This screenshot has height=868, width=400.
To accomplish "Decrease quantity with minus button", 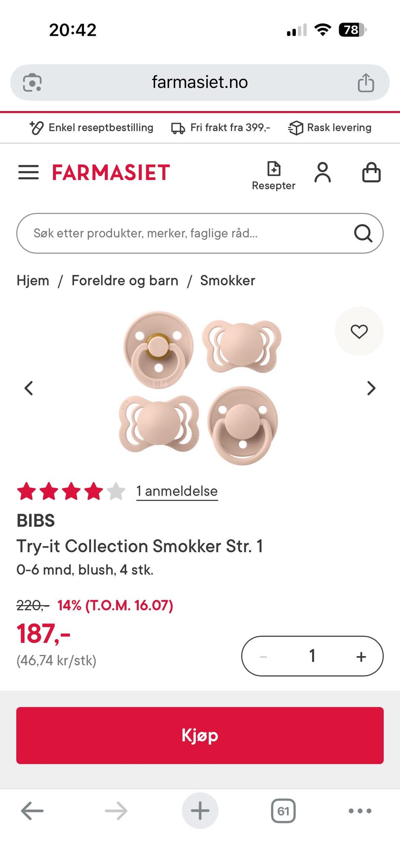I will [263, 657].
